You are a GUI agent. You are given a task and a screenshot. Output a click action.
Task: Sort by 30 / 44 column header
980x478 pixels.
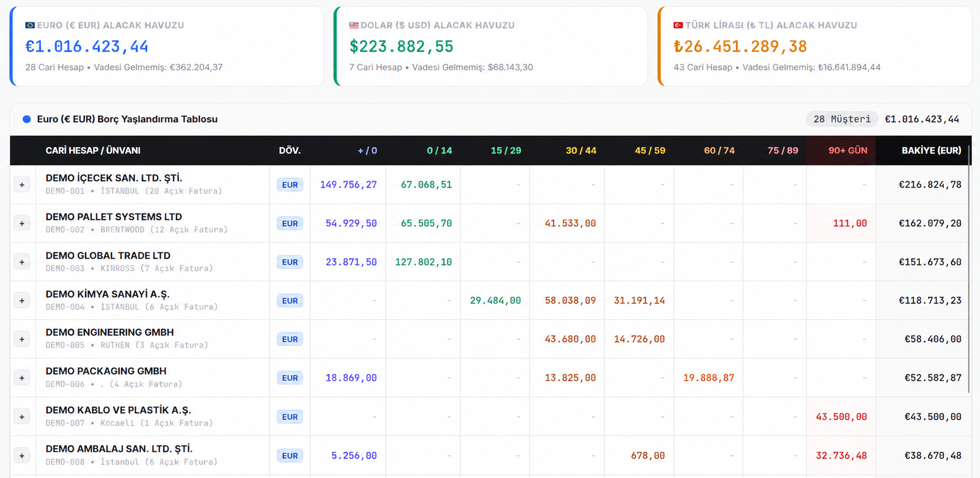581,151
